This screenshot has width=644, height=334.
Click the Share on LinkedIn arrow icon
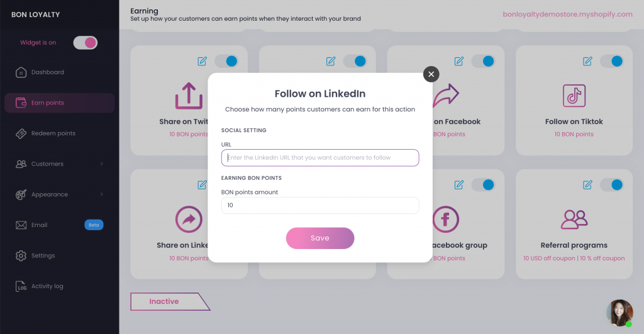coord(188,219)
